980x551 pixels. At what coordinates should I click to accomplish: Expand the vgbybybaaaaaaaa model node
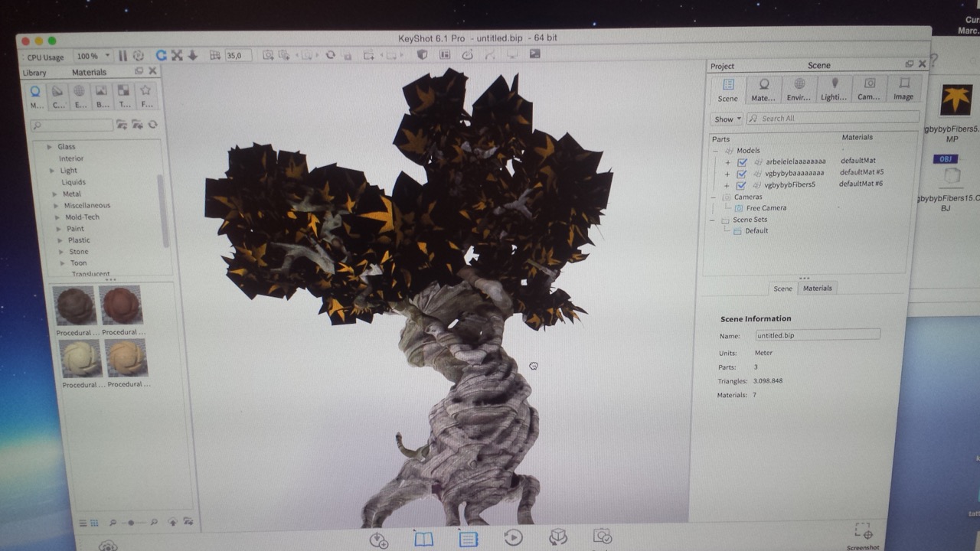[x=727, y=174]
